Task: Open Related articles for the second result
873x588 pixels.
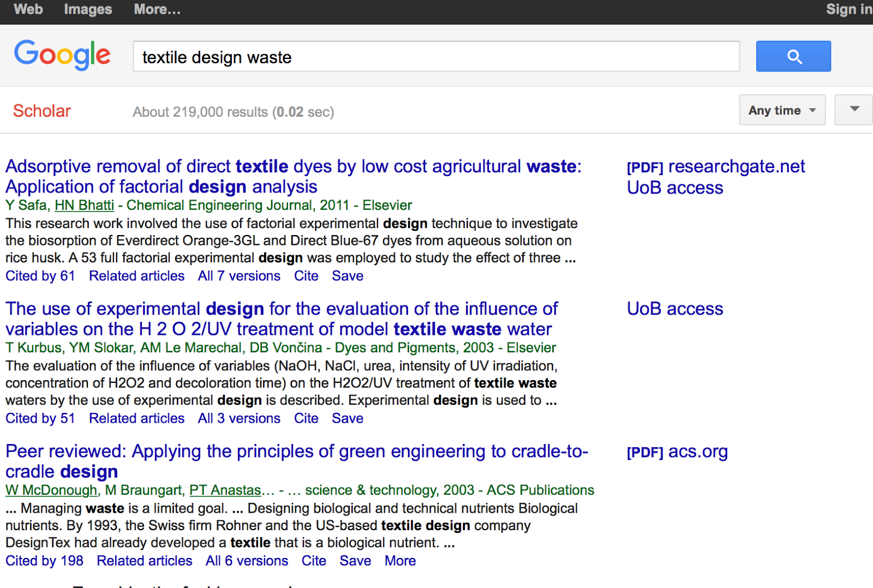Action: click(x=136, y=418)
